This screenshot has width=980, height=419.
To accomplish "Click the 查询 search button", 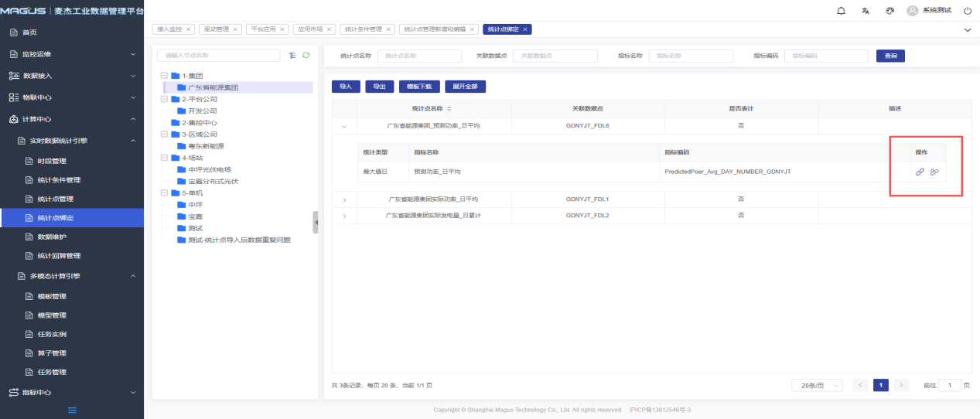I will coord(890,56).
